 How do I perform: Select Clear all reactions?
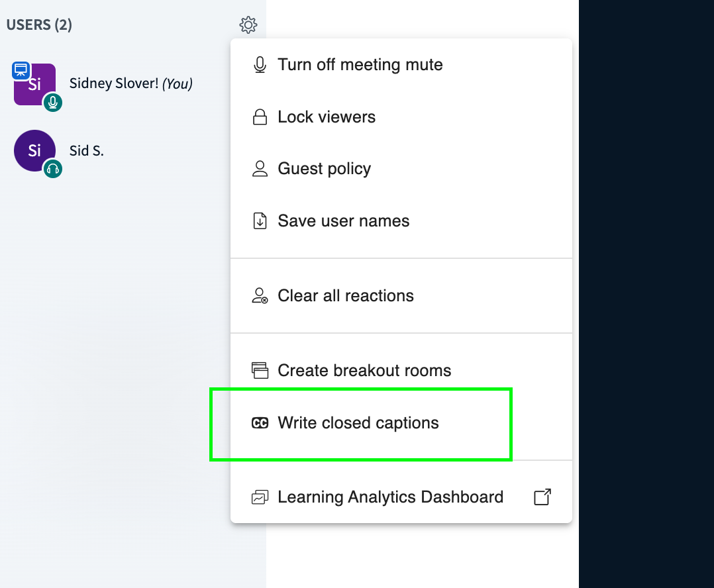[x=346, y=296]
